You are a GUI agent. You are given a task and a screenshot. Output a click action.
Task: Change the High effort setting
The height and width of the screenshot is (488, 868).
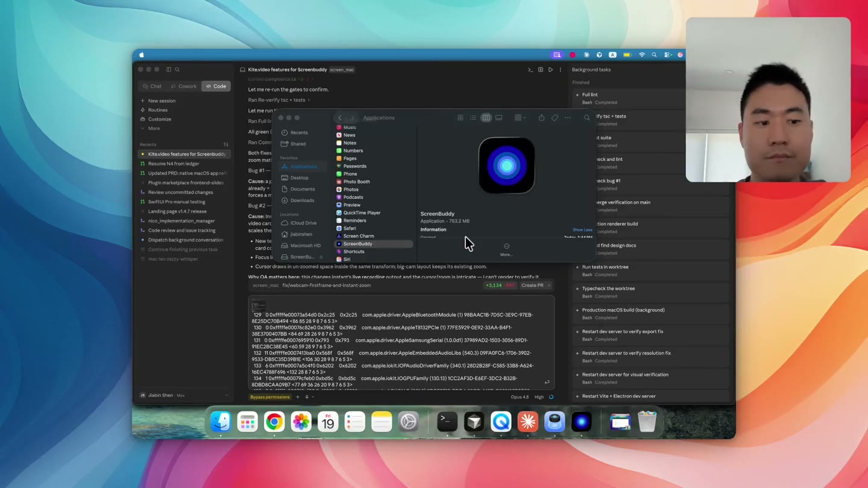click(539, 397)
